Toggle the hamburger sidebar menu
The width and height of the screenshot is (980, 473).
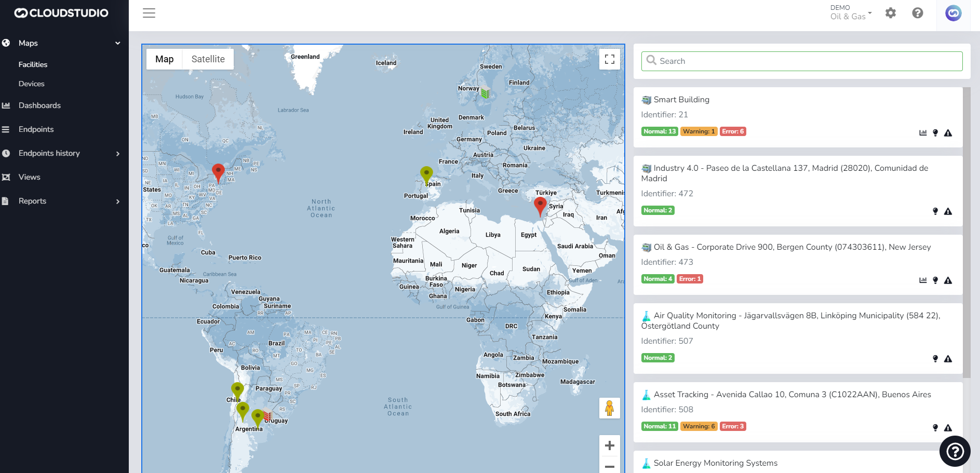click(149, 13)
